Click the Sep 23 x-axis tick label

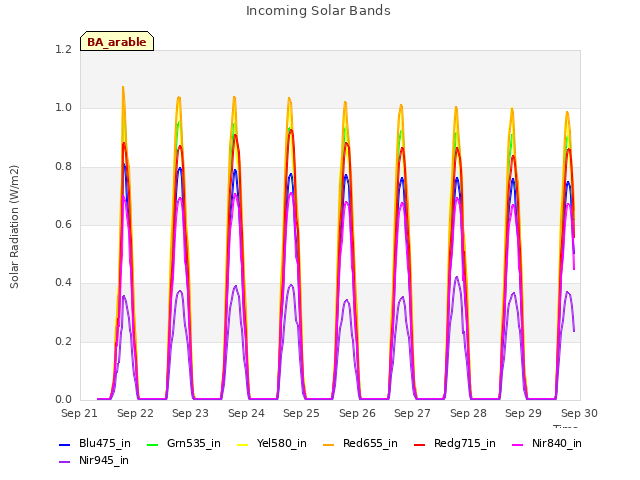(190, 413)
